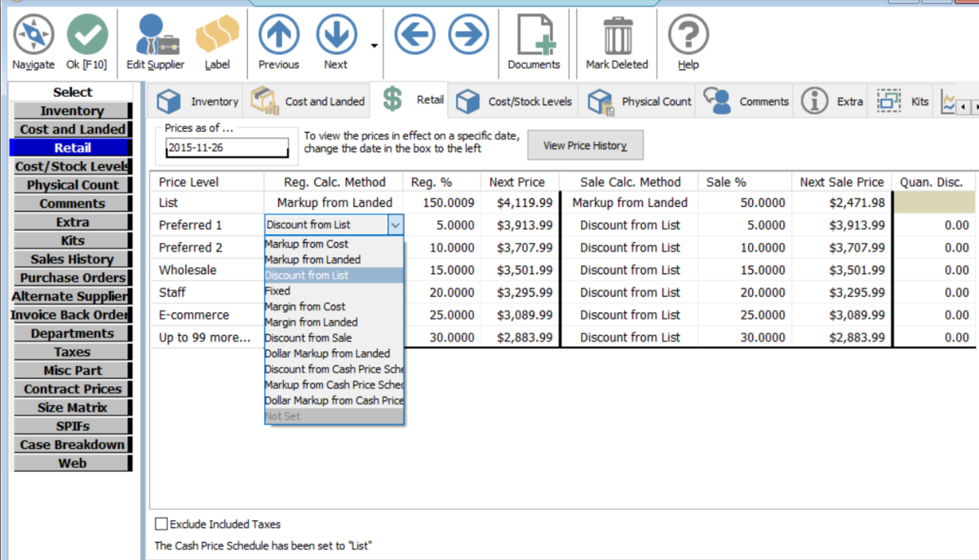Open the Documents toolbar icon
979x560 pixels.
pos(534,35)
